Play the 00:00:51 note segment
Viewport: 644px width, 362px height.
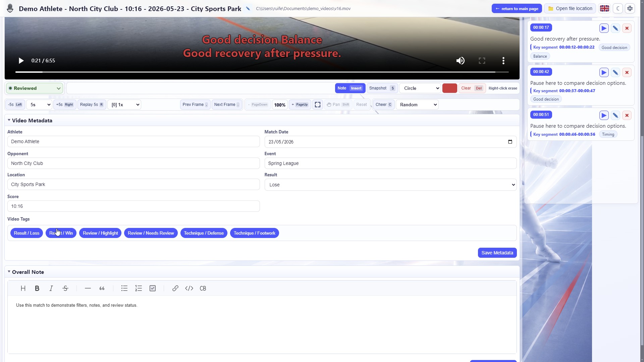[604, 115]
